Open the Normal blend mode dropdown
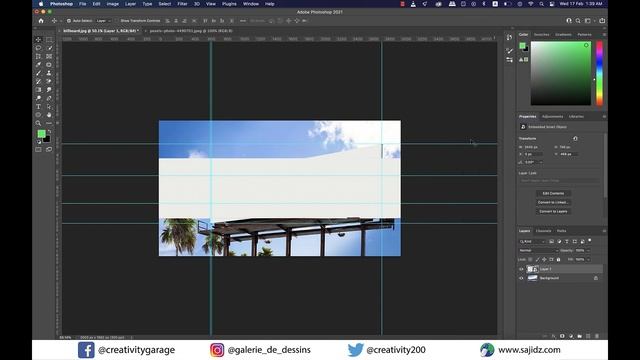 [x=538, y=250]
